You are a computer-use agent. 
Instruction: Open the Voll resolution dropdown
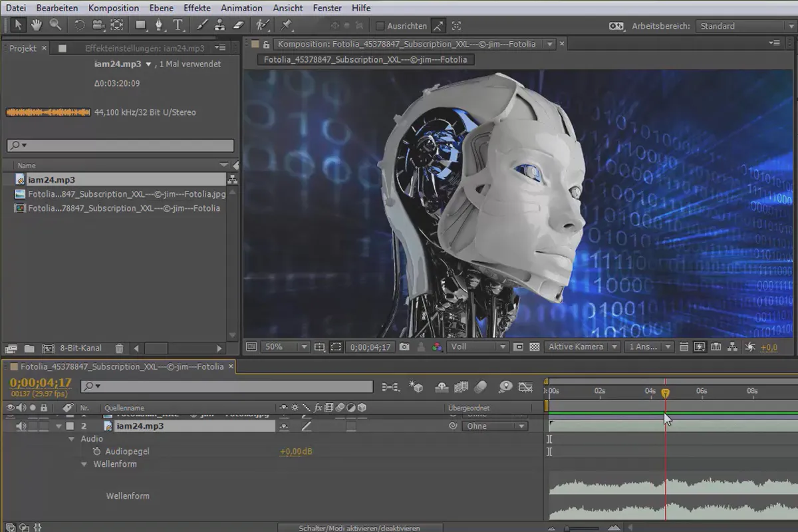click(x=477, y=346)
